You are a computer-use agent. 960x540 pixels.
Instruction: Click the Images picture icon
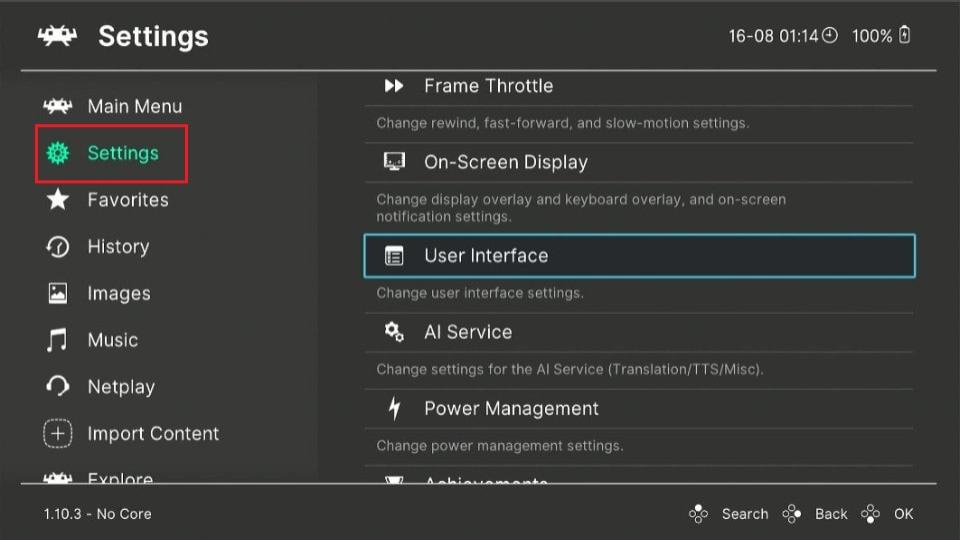[x=58, y=293]
